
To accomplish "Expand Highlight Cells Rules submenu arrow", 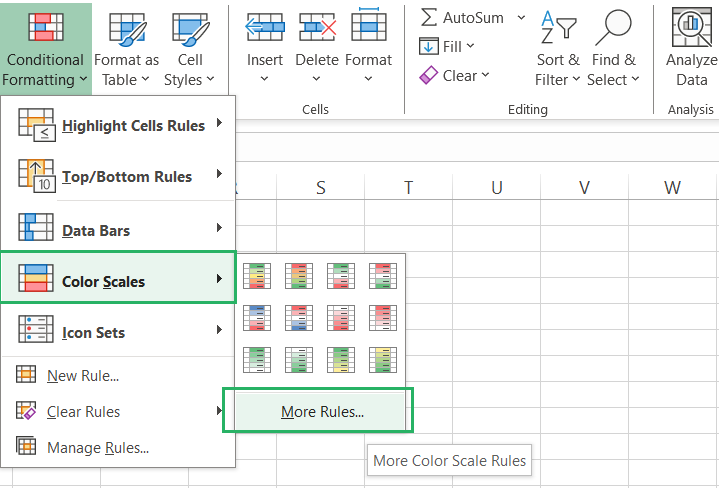I will tap(218, 125).
